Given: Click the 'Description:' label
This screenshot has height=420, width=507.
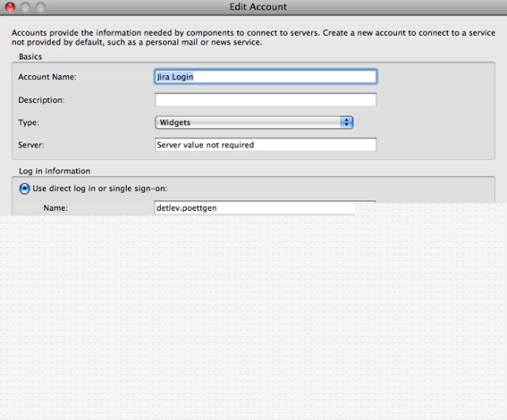Looking at the screenshot, I should click(x=41, y=100).
